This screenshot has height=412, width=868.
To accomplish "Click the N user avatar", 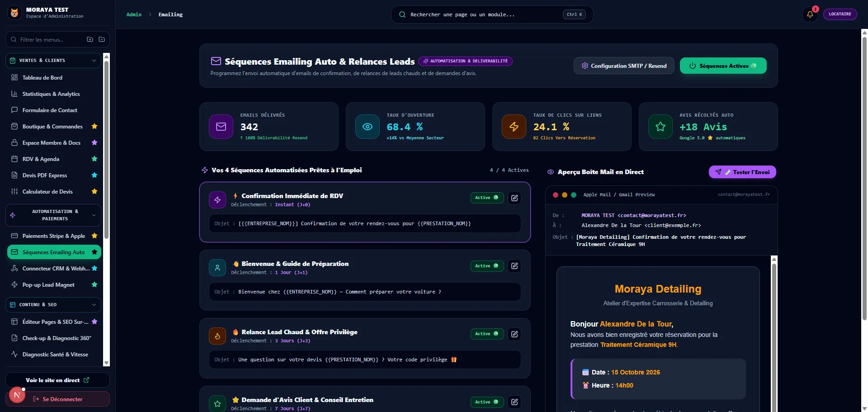I will 17,395.
